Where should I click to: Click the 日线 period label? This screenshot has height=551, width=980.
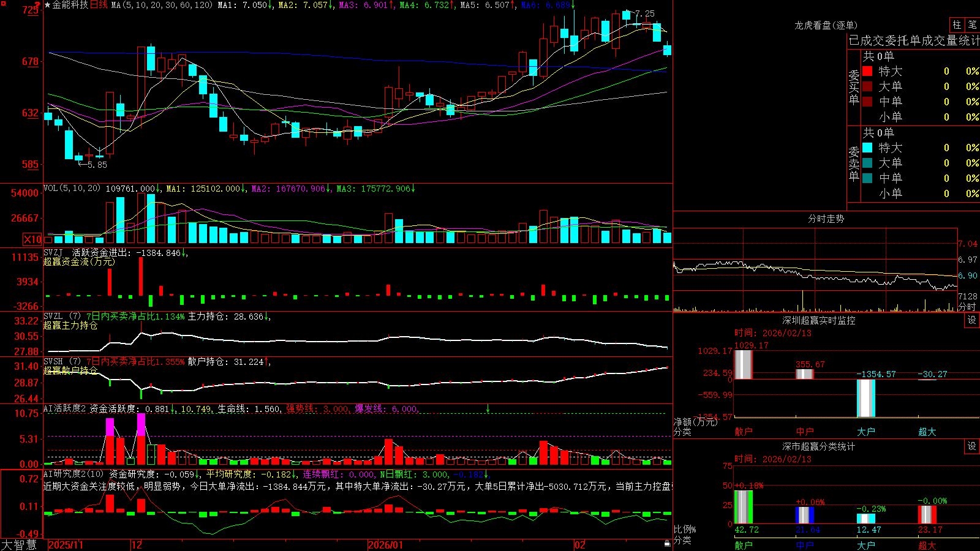[99, 5]
